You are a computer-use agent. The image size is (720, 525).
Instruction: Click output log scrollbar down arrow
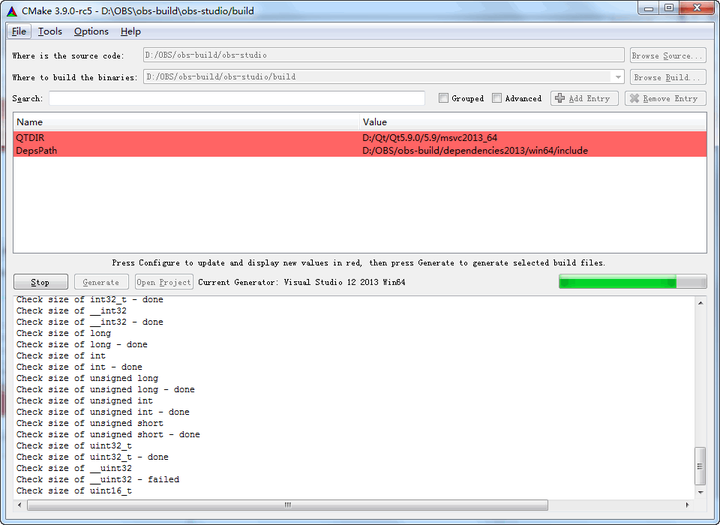click(700, 492)
